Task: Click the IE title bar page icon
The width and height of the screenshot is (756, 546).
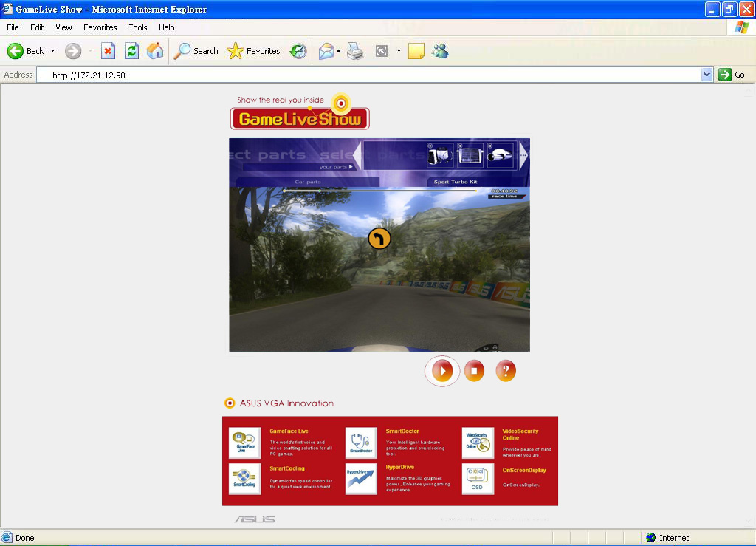Action: click(x=7, y=9)
